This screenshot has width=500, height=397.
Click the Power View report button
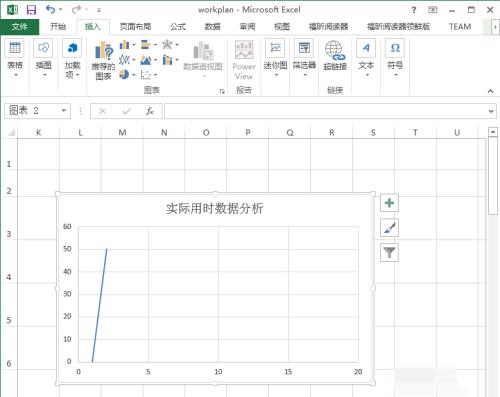(x=244, y=60)
